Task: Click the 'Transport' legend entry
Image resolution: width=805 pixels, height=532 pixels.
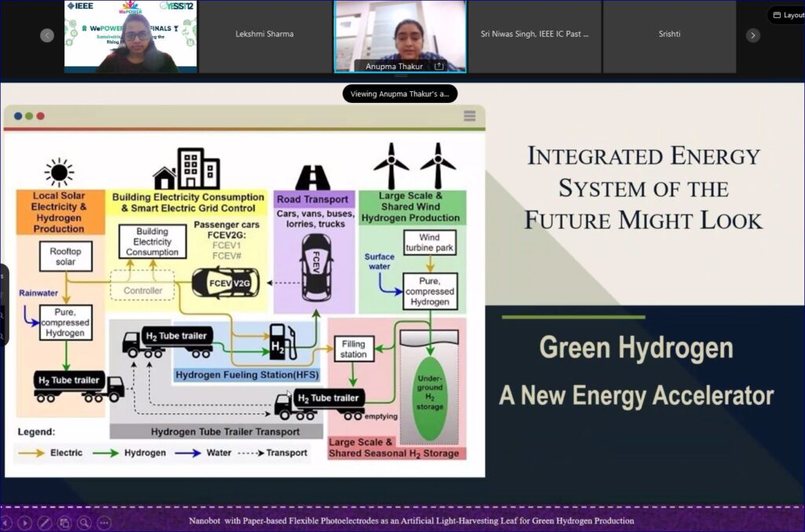Action: 273,453
